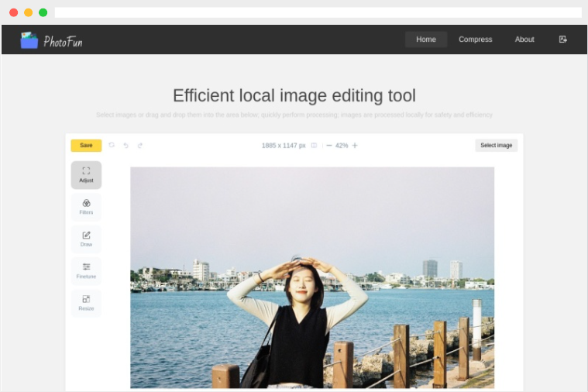Toggle the compare original view icon
The height and width of the screenshot is (392, 588).
pos(314,145)
